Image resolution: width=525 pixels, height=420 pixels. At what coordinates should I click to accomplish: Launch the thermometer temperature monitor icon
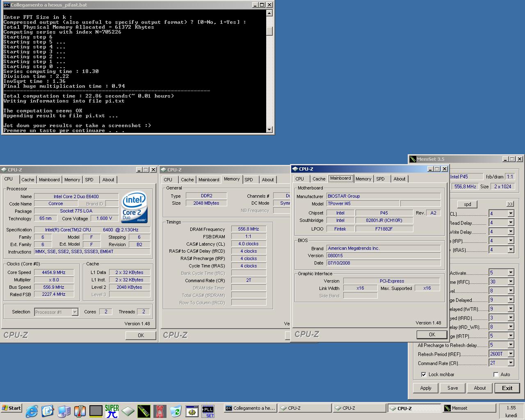click(80, 411)
